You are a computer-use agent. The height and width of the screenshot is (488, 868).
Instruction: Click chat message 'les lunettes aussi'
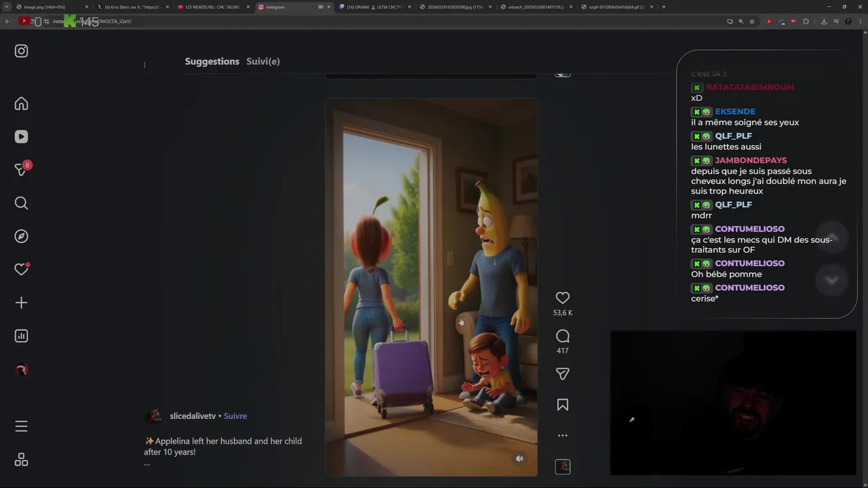click(726, 147)
